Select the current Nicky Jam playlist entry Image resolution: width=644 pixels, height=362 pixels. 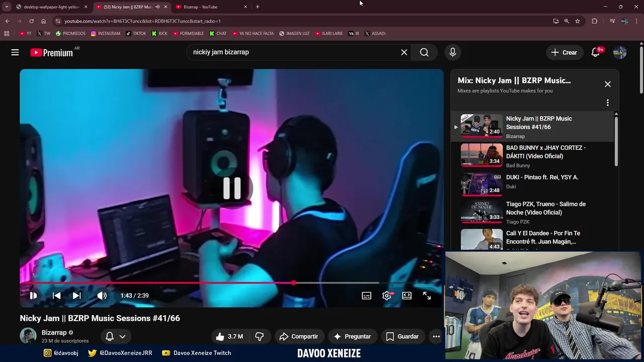click(x=533, y=126)
